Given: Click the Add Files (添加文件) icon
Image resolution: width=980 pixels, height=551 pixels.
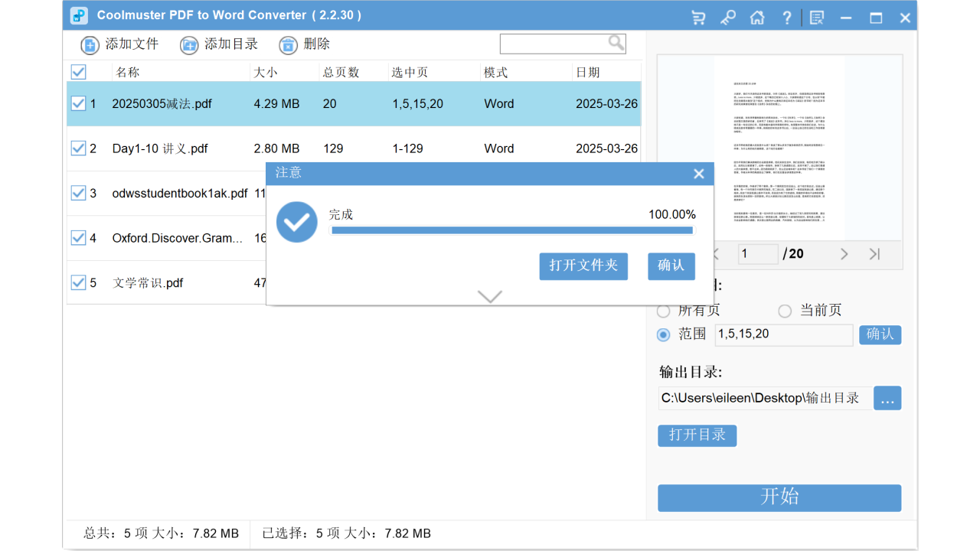Looking at the screenshot, I should pos(90,44).
